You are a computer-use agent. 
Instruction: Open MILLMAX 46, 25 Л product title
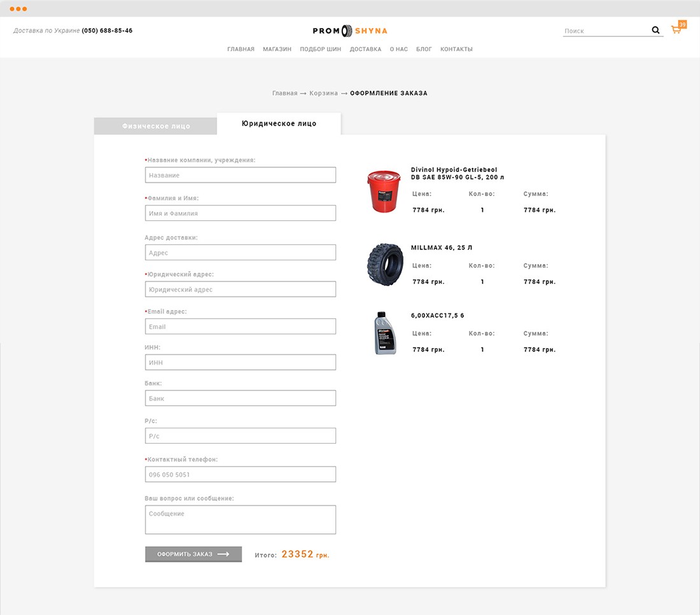[441, 248]
